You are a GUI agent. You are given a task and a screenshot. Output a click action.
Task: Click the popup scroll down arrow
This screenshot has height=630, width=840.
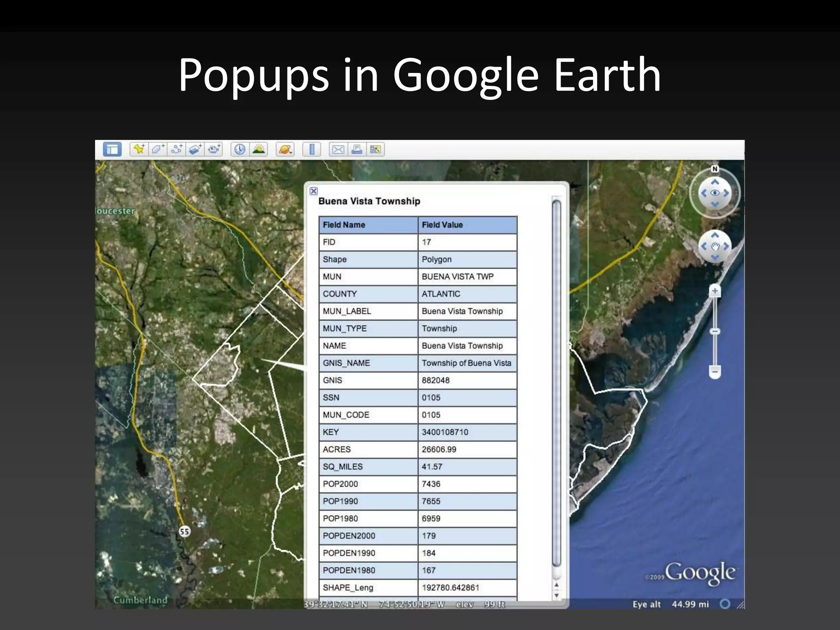(557, 596)
